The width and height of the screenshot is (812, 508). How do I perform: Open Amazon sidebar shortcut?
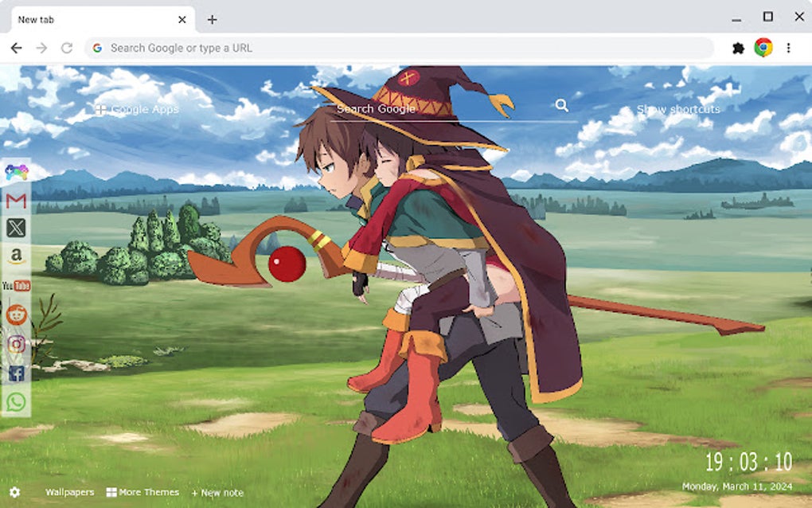tap(16, 256)
